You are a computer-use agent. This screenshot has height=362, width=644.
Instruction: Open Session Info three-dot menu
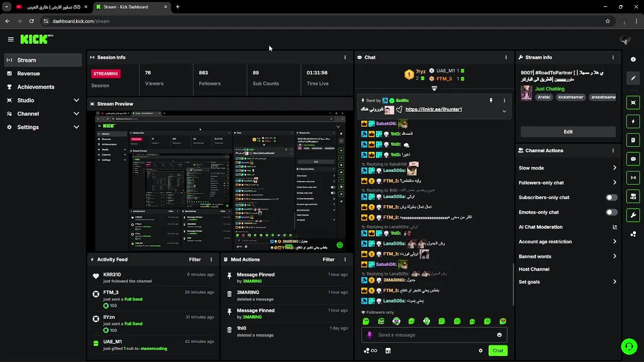[345, 57]
